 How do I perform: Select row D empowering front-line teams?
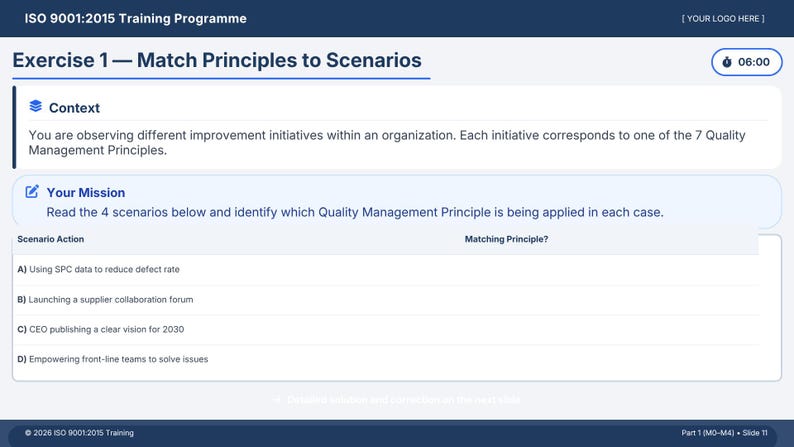386,359
